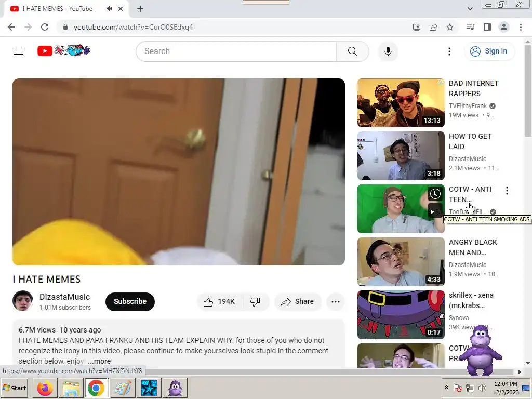Open volume control in system tray

point(482,388)
